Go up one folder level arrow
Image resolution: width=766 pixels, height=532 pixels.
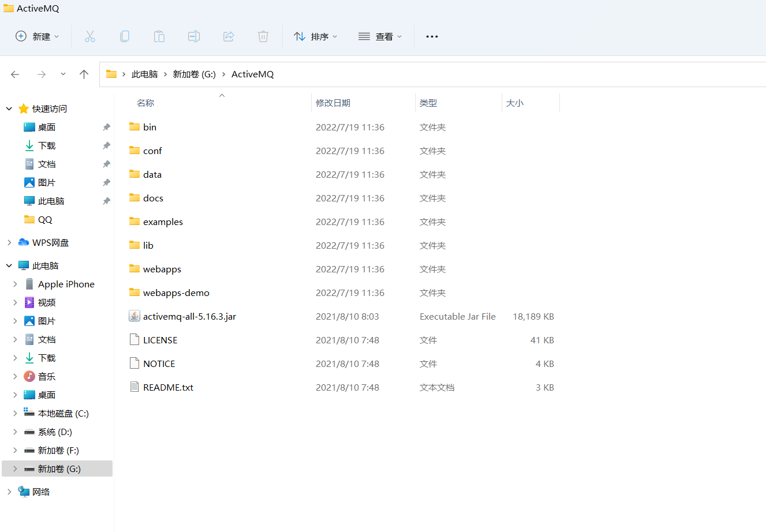(x=84, y=74)
